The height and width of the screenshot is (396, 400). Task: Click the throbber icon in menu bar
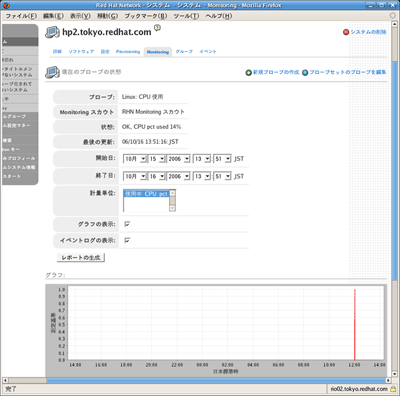point(393,16)
